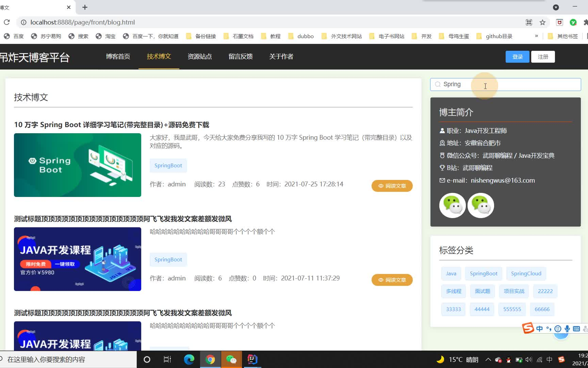
Task: Filter by SpringBoot in 标签分类
Action: coord(484,274)
